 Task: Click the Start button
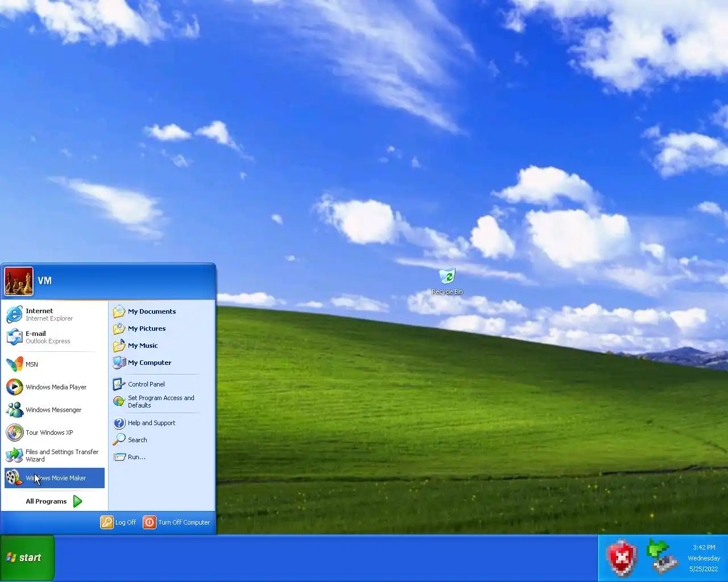tap(27, 558)
